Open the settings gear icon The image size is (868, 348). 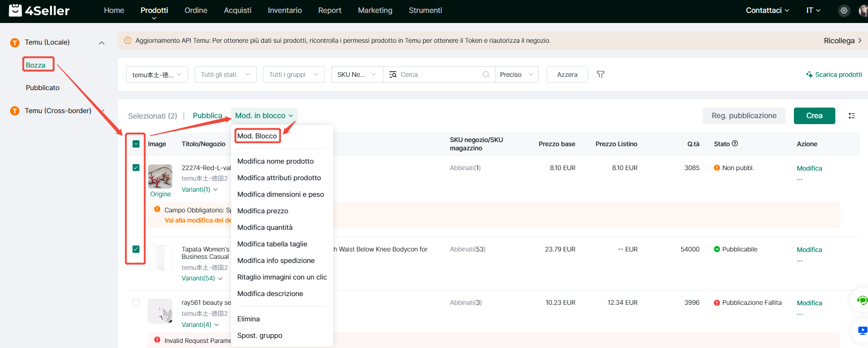pyautogui.click(x=844, y=11)
